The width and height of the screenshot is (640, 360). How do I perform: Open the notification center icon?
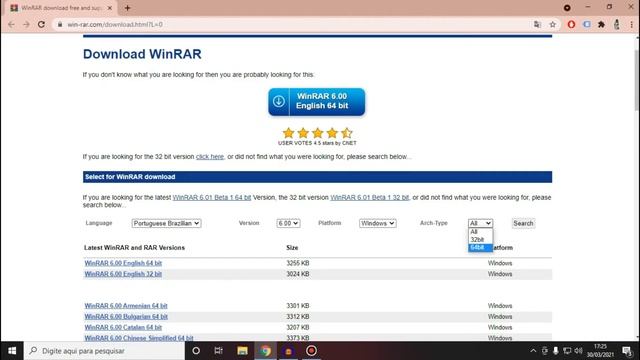coord(627,351)
